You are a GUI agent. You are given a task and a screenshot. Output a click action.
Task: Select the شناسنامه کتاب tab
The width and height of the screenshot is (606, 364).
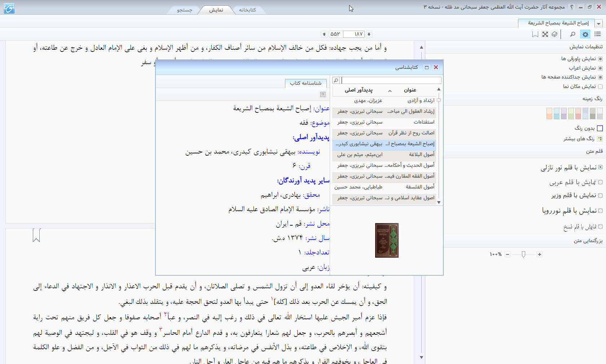pos(306,83)
